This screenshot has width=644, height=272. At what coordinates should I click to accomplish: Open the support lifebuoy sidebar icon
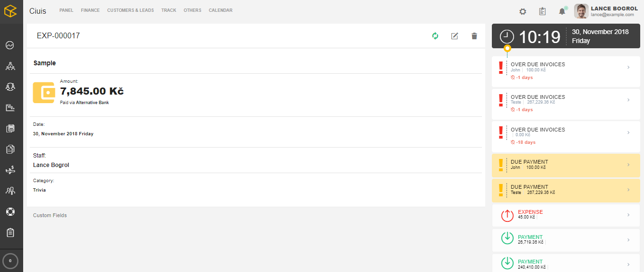tap(10, 211)
